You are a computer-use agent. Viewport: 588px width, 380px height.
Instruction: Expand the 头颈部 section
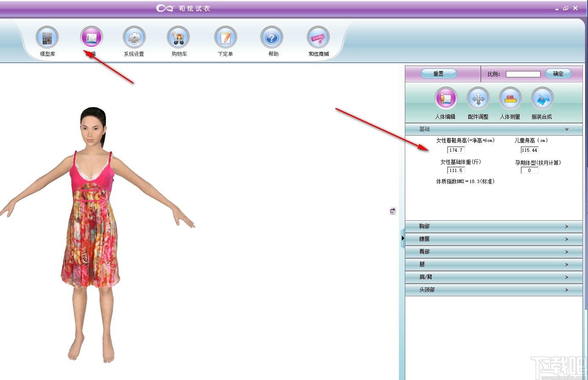pyautogui.click(x=494, y=290)
